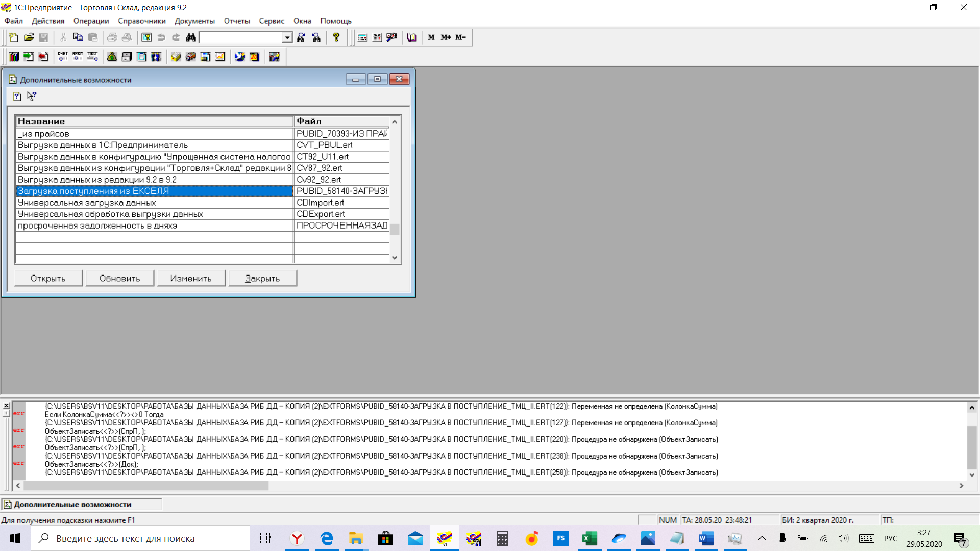Select 'просроченная задолженность в днях' row
The image size is (980, 551).
coord(154,226)
